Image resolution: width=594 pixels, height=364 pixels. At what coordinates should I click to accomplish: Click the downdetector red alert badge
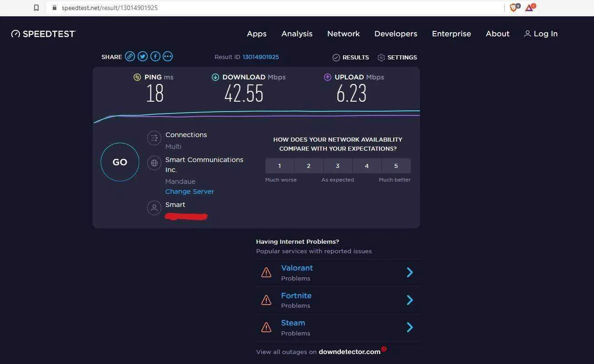[x=384, y=349]
